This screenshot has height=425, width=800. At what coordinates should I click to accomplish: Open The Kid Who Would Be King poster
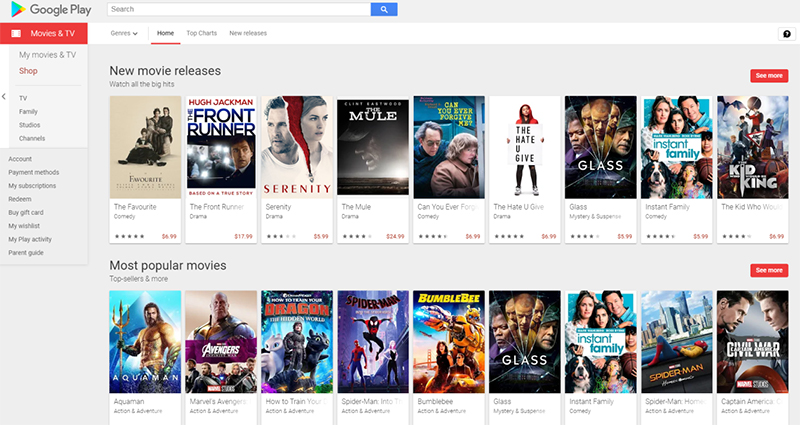tap(753, 147)
